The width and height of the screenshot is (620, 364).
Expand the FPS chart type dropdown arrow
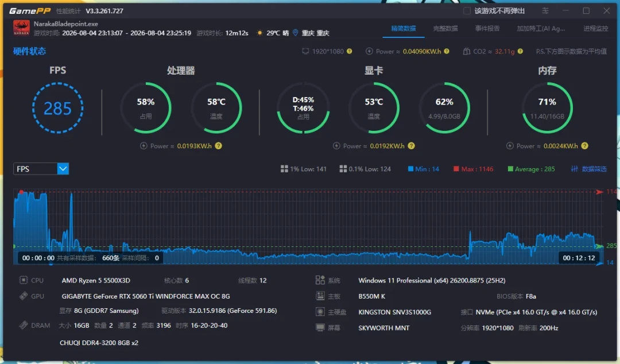coord(63,169)
